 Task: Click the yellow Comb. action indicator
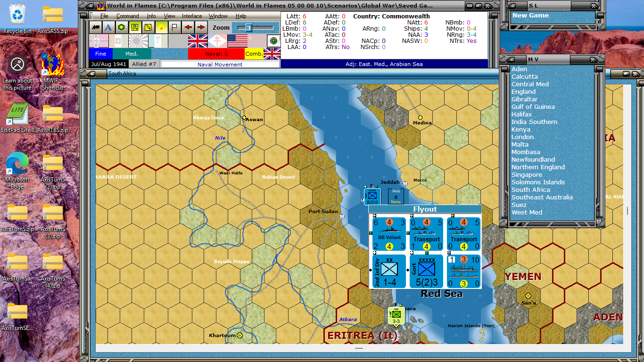(254, 54)
